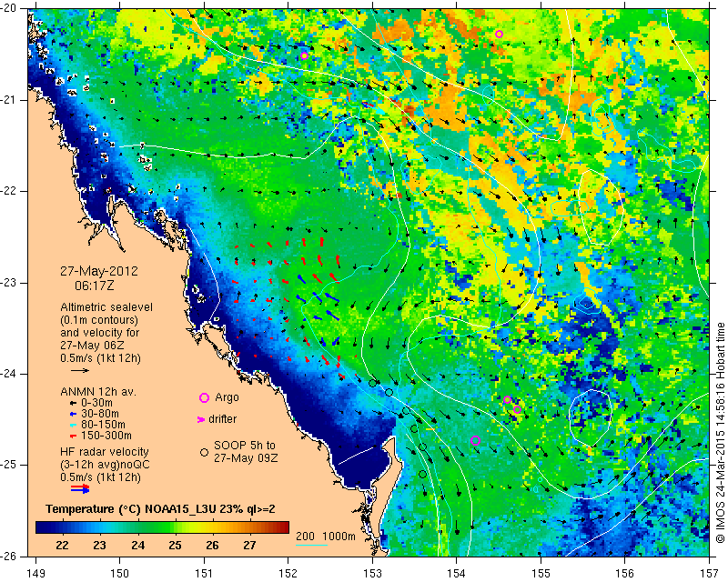Click the '(0.1m contours)' text

pyautogui.click(x=99, y=320)
